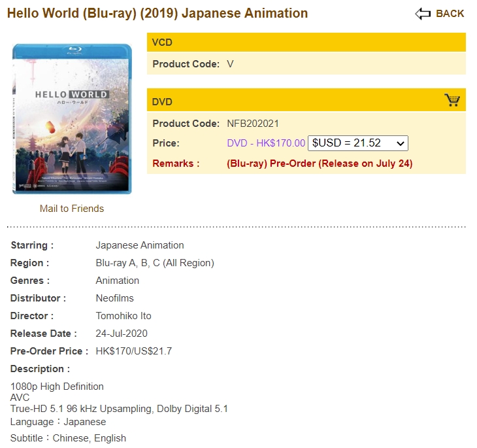477x448 pixels.
Task: Click the Pre-Order remarks text
Action: [x=320, y=164]
